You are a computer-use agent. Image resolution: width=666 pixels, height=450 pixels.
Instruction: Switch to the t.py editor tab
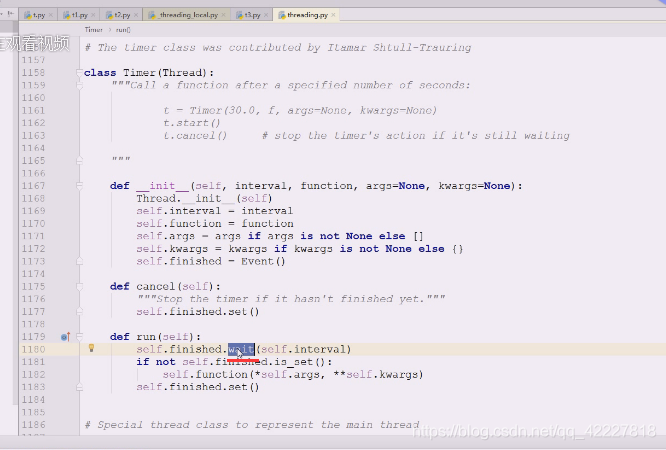(39, 15)
